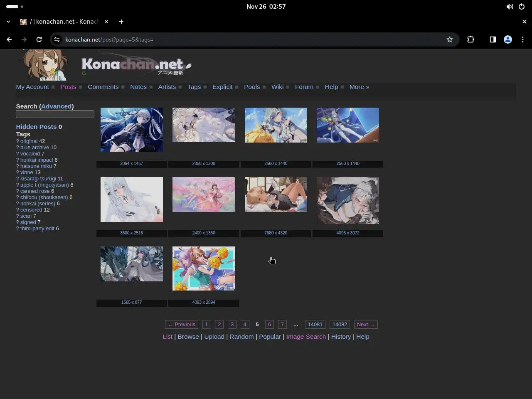Open My Account menu item
Viewport: 532px width, 399px height.
tap(32, 87)
